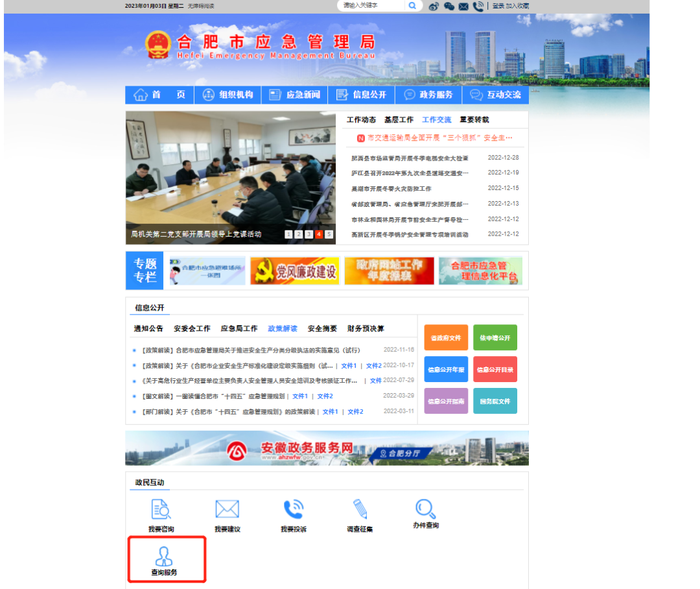The image size is (700, 589).
Task: Run a search with the magnifier button
Action: tap(412, 5)
